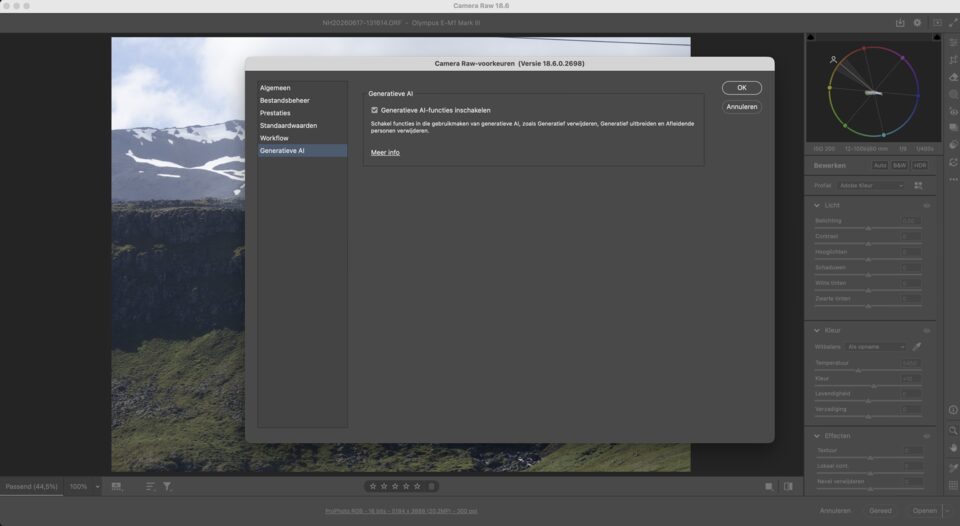Screen dimensions: 960x526
Task: Select the Edit sliders tool icon
Action: 953,42
